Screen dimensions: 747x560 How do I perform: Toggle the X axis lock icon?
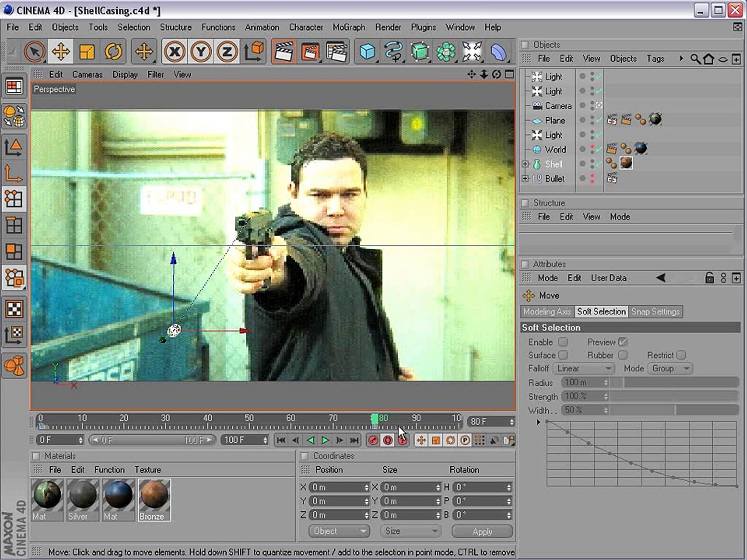click(x=174, y=52)
